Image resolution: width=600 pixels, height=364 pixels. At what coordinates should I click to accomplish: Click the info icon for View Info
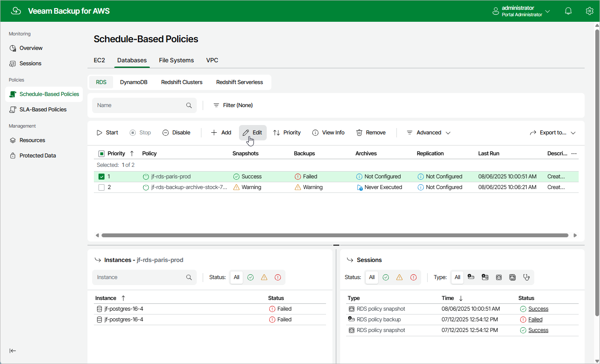point(315,133)
